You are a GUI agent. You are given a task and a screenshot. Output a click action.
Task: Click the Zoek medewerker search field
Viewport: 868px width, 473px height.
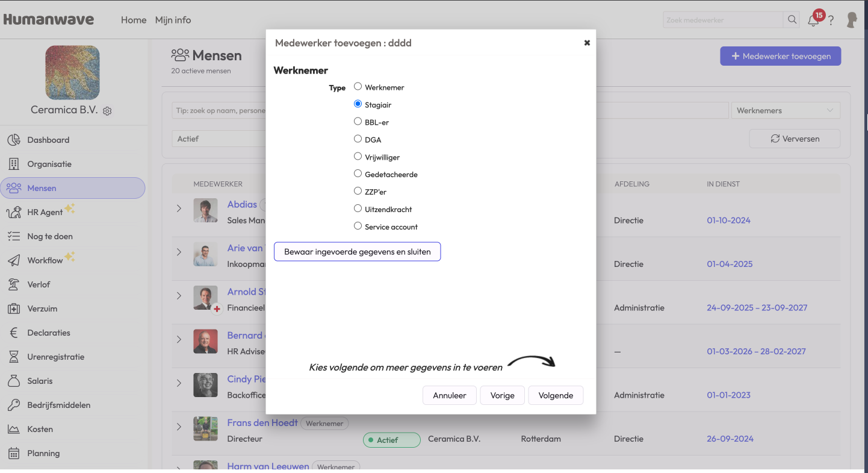723,20
